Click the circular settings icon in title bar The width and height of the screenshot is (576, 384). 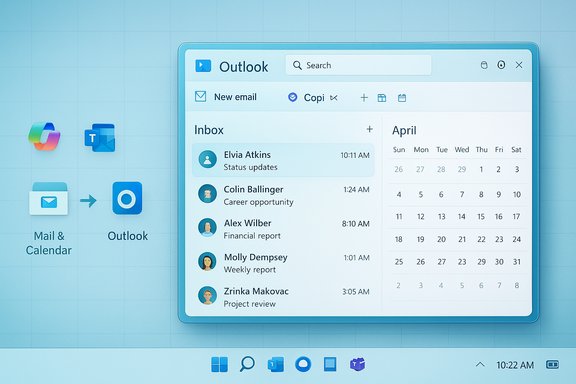[x=501, y=65]
